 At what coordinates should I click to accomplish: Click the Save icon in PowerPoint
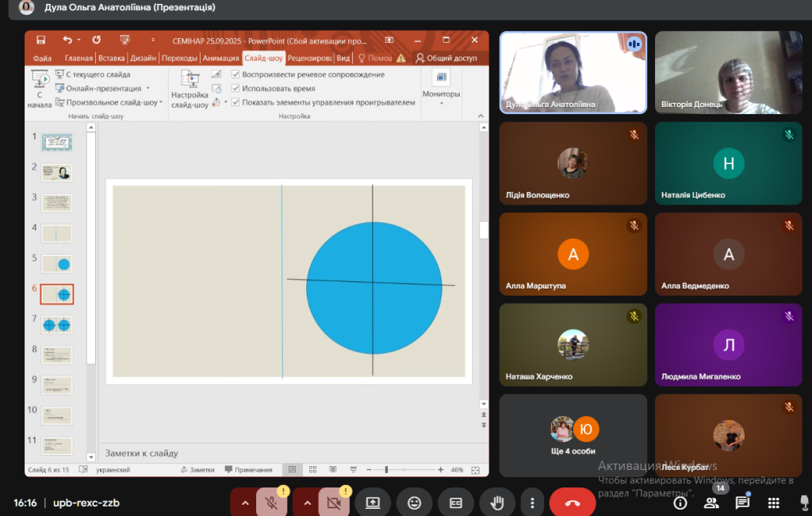(41, 40)
